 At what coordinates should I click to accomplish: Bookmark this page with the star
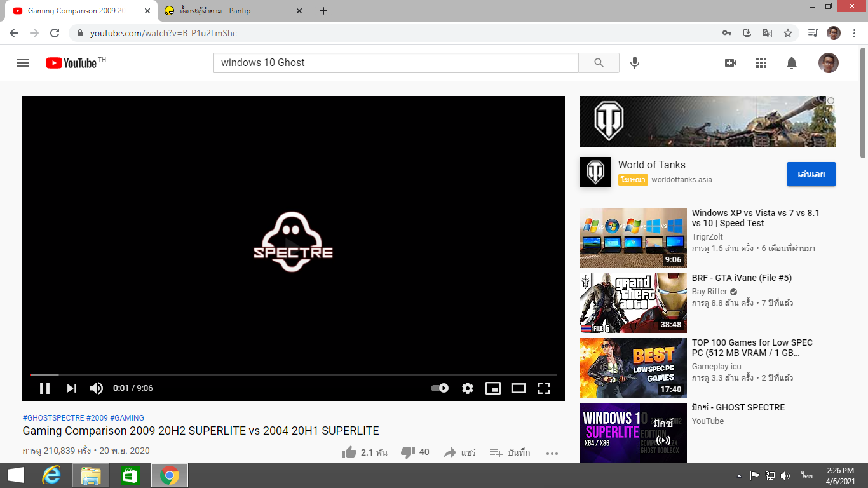788,33
